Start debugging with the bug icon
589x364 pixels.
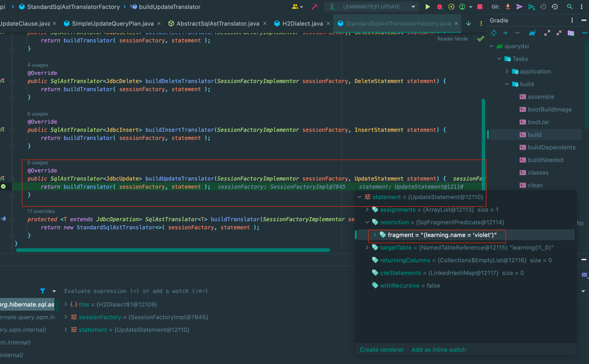439,7
